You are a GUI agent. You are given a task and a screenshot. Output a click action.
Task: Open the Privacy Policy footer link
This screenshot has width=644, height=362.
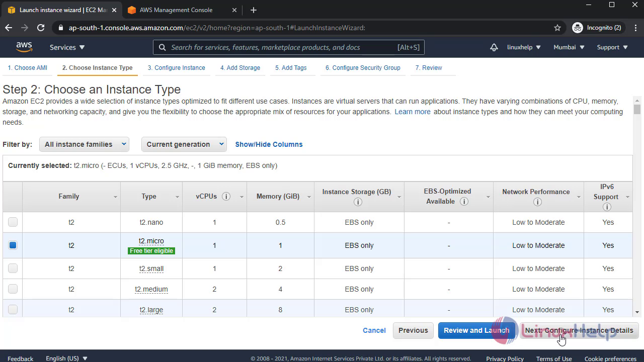pos(505,358)
